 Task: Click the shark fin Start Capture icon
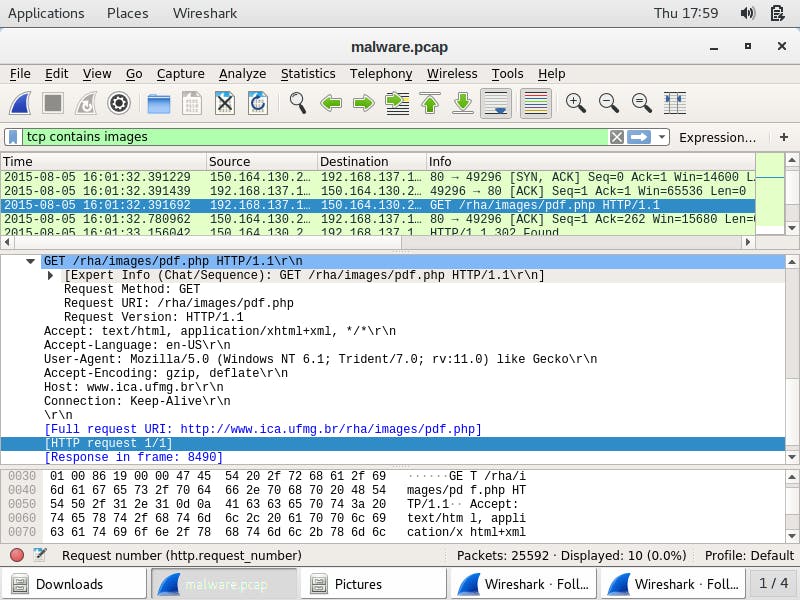point(21,103)
